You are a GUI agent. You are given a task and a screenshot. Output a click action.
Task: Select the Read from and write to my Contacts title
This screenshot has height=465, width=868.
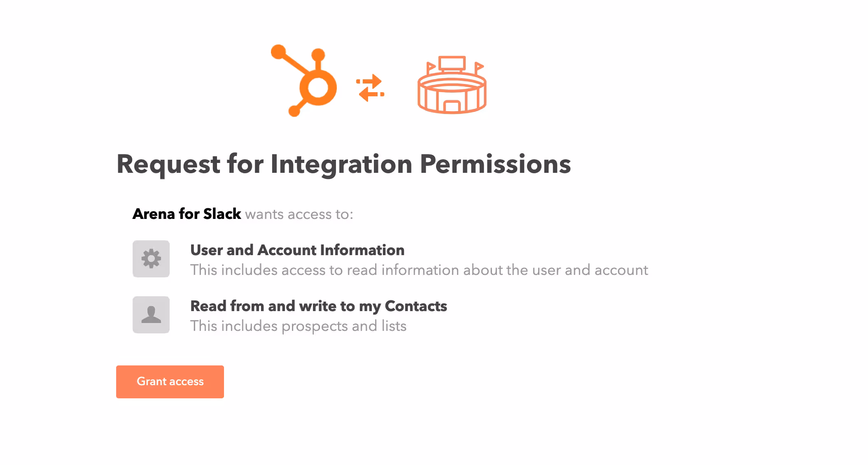click(318, 306)
